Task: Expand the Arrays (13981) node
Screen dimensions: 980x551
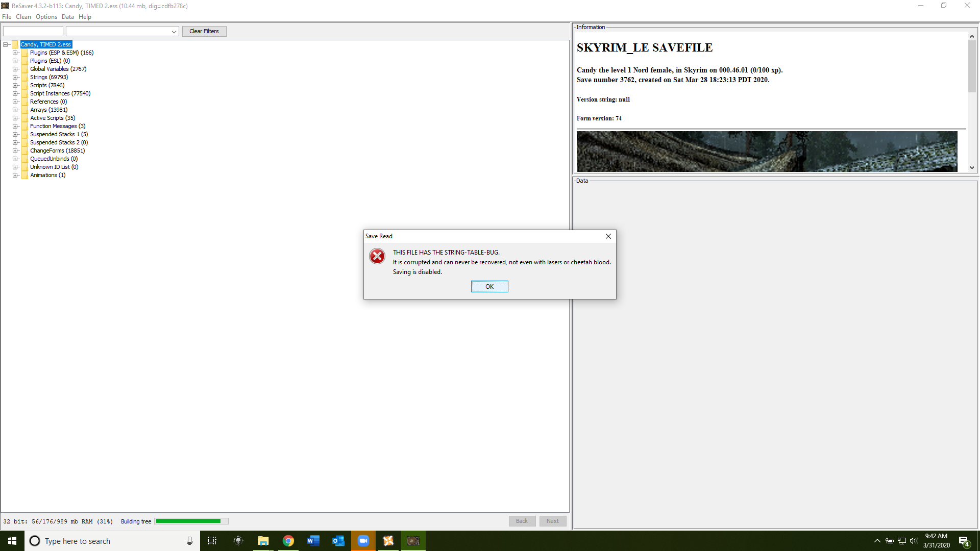Action: coord(15,110)
